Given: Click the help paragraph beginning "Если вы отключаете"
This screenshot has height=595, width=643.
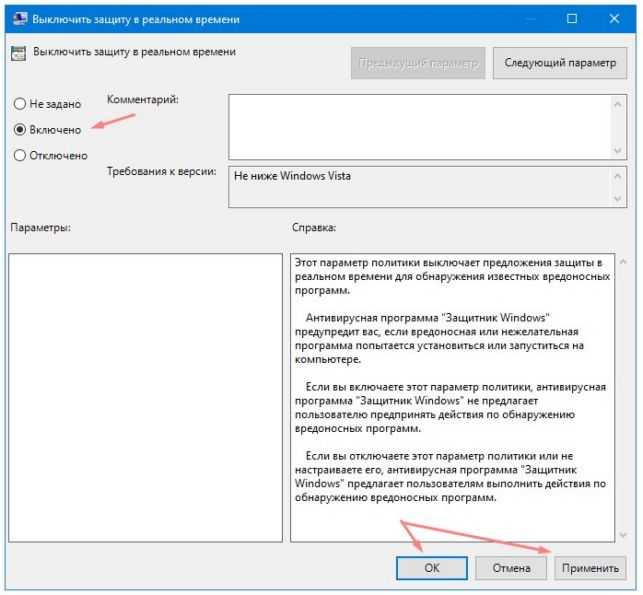Looking at the screenshot, I should pos(450,476).
